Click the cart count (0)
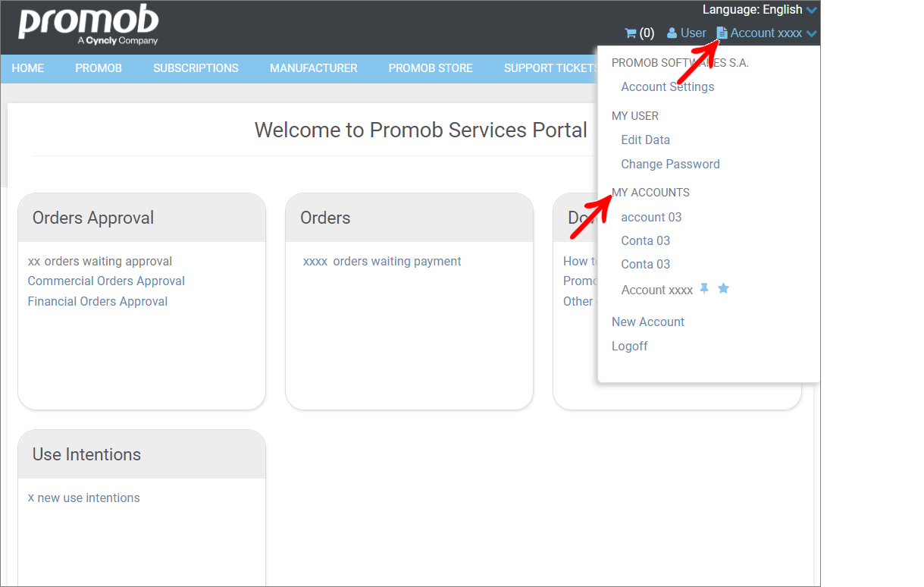 point(647,33)
